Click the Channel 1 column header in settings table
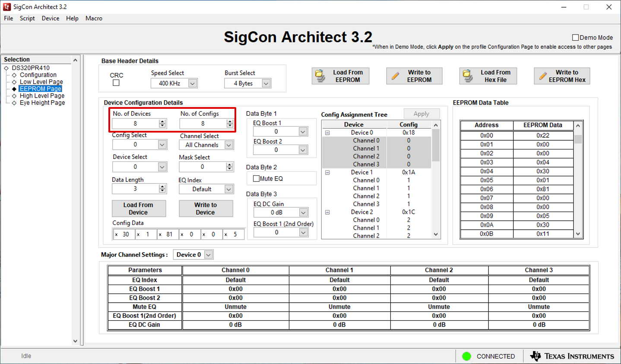 [339, 270]
